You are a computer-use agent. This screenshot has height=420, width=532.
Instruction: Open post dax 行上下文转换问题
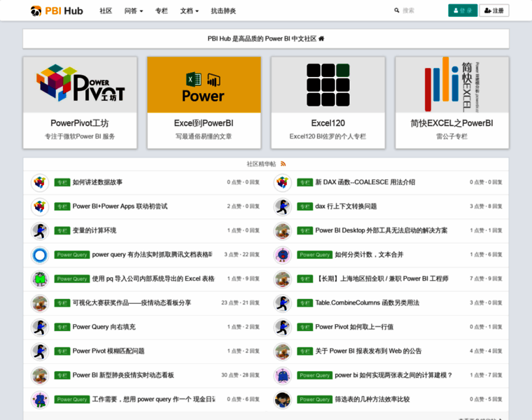[346, 206]
